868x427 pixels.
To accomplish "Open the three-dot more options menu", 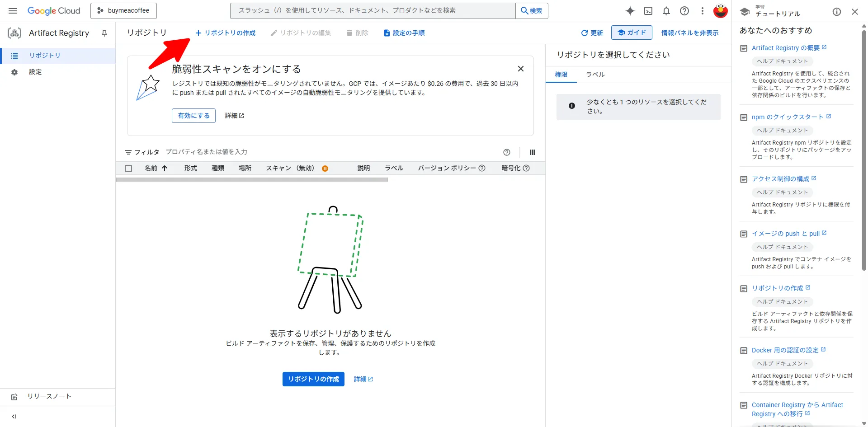I will tap(702, 11).
